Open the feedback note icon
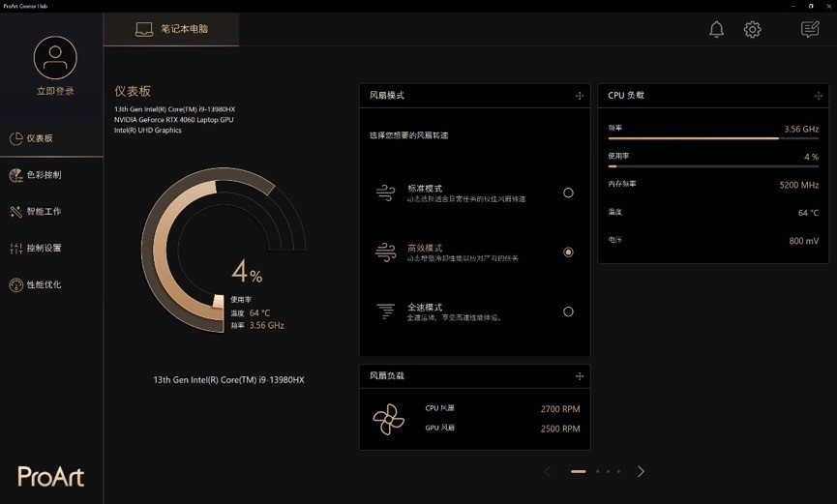The height and width of the screenshot is (504, 837). [x=810, y=29]
